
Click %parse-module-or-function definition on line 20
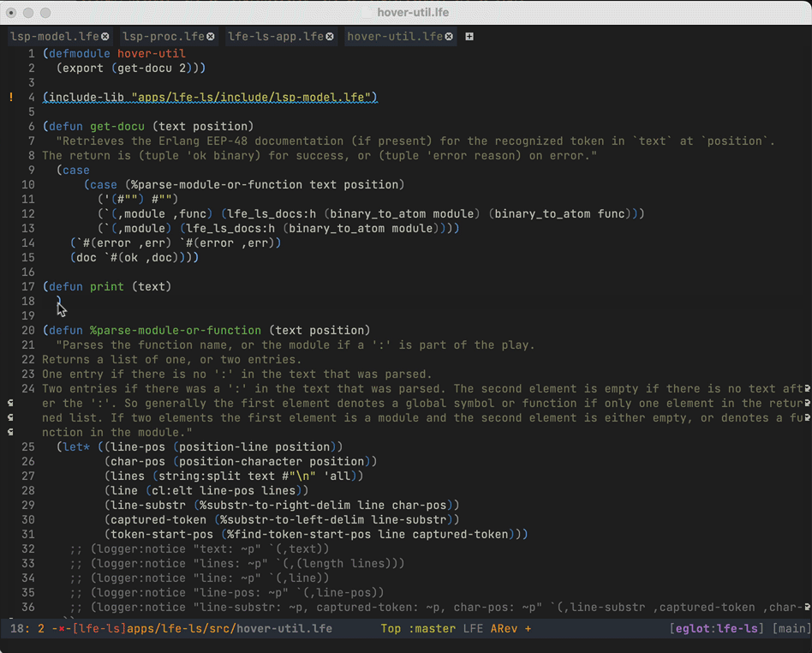176,330
